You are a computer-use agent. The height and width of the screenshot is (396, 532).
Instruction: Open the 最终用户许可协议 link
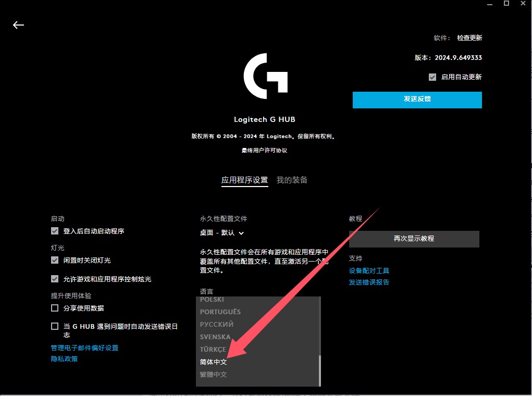pyautogui.click(x=264, y=151)
